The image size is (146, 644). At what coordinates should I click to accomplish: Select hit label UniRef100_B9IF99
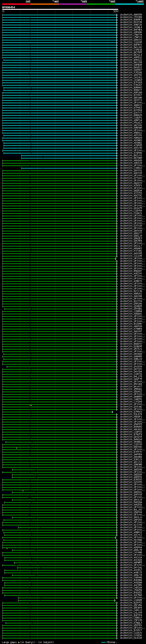131,22
